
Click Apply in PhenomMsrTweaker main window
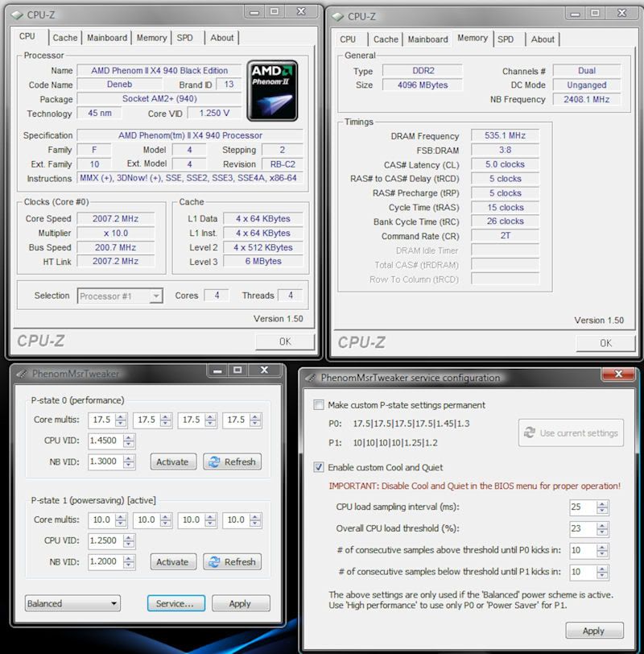pos(241,603)
